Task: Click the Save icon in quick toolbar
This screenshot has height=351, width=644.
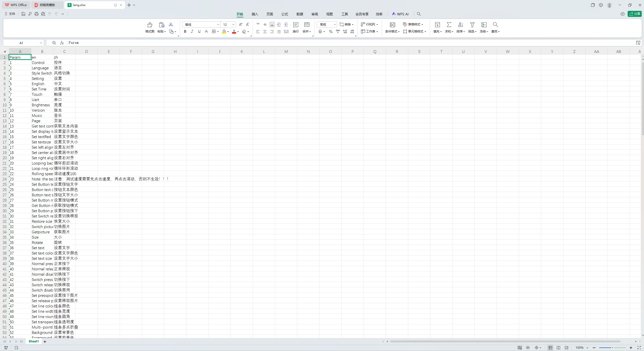Action: (23, 14)
